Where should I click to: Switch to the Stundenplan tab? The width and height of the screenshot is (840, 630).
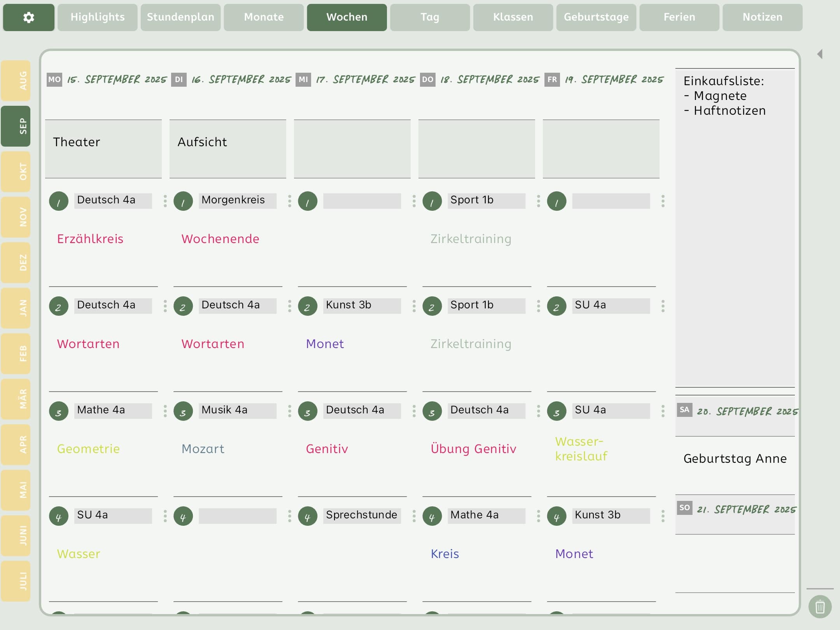point(180,17)
